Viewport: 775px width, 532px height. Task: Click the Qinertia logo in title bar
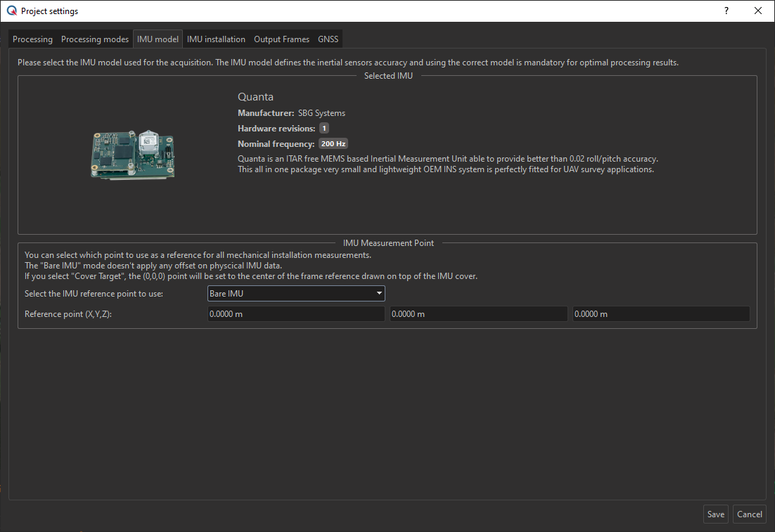pyautogui.click(x=12, y=11)
